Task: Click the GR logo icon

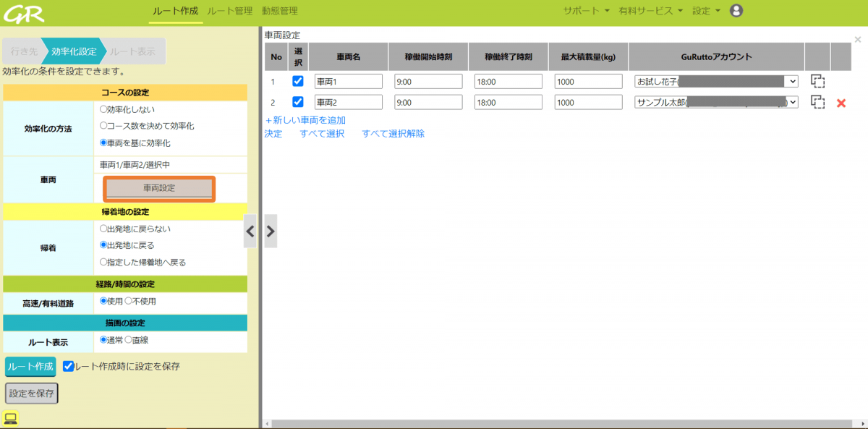Action: click(x=23, y=12)
